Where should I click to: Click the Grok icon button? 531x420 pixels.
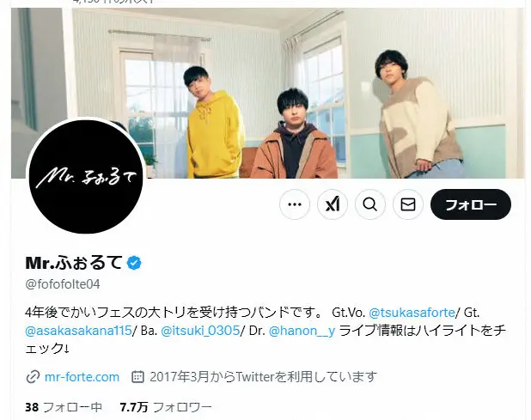(x=333, y=204)
